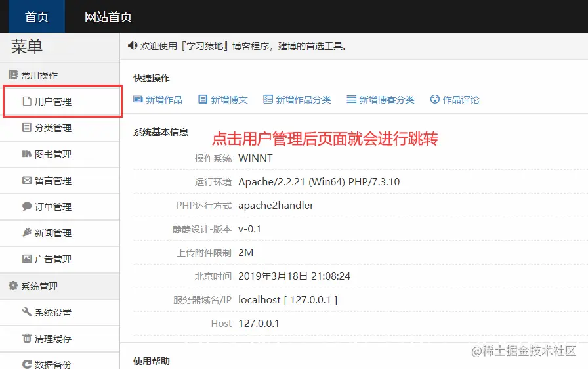Click the apache2handler value
Viewport: 588px width, 369px height.
[x=276, y=206]
